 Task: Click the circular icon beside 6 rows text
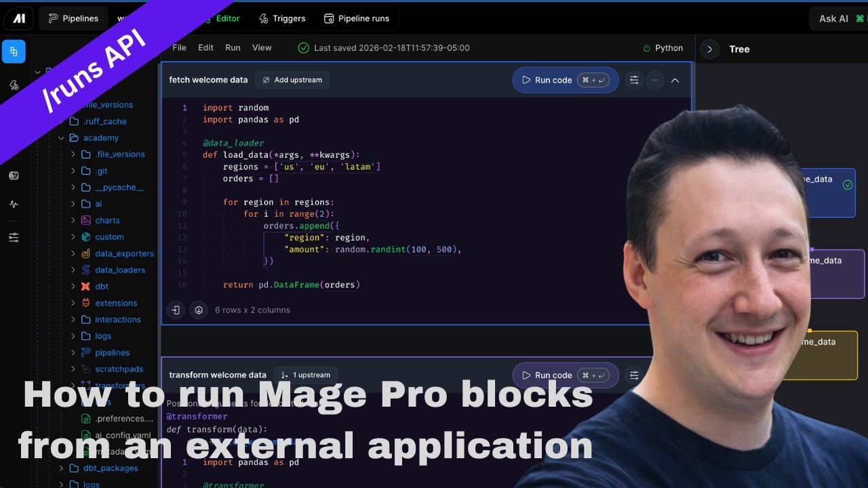coord(199,310)
